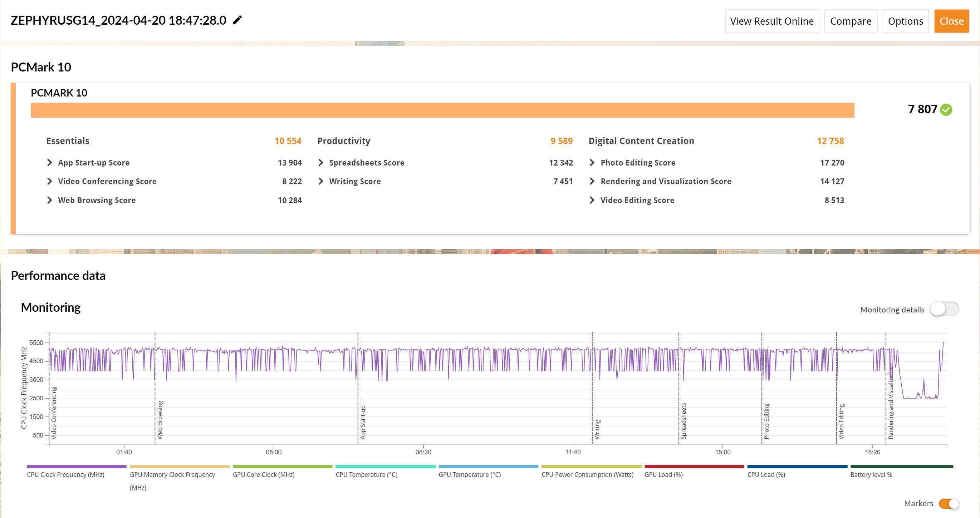
Task: Open Writing Score breakdown
Action: point(321,181)
